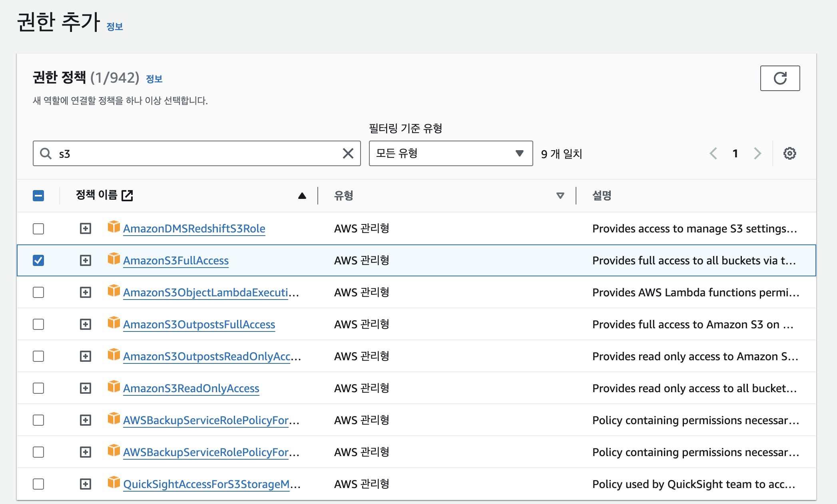
Task: Click the 정보 link next to 권한 추가
Action: coord(115,27)
